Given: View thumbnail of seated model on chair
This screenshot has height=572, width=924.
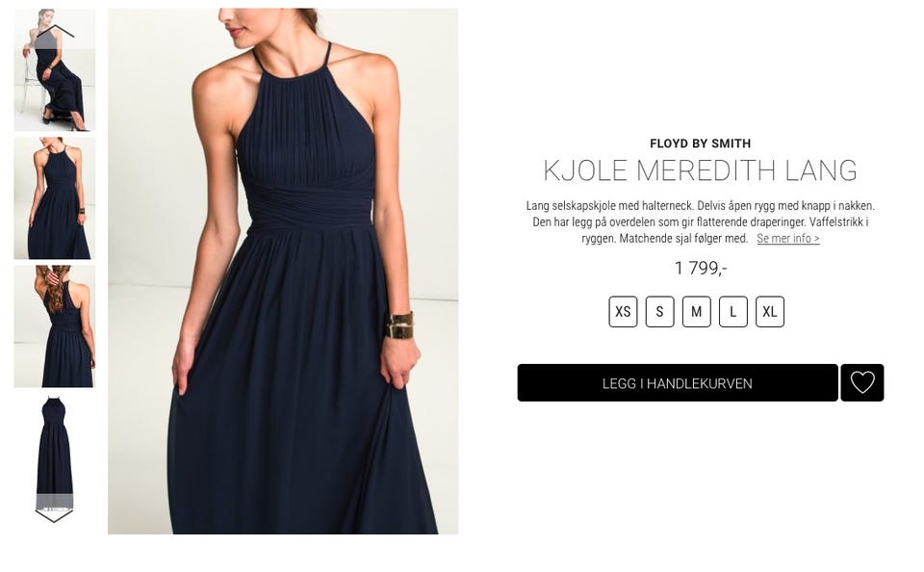Looking at the screenshot, I should 54,69.
